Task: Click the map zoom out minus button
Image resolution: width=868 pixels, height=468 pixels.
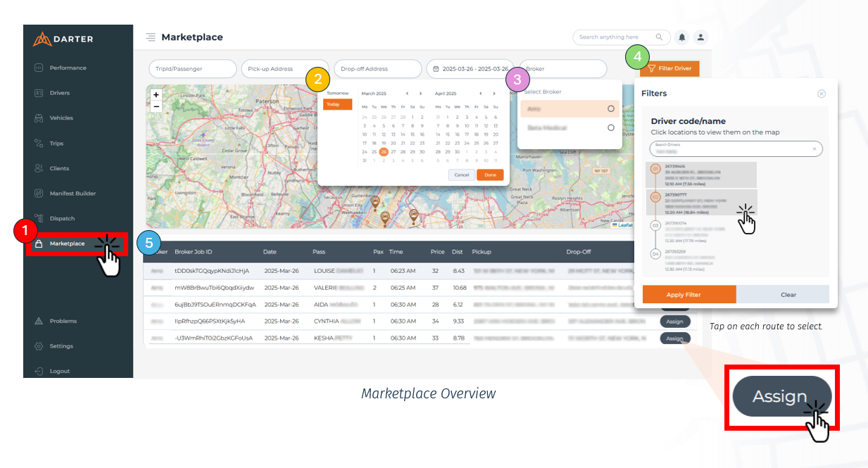Action: [156, 107]
